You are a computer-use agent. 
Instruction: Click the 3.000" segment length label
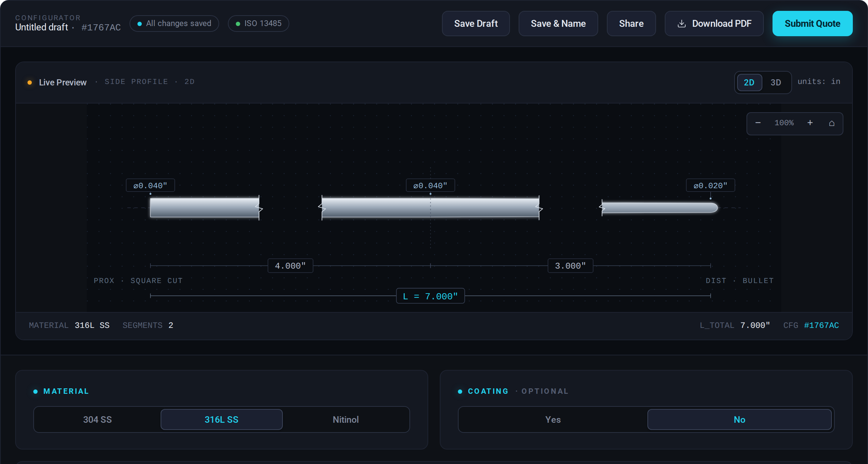click(570, 266)
